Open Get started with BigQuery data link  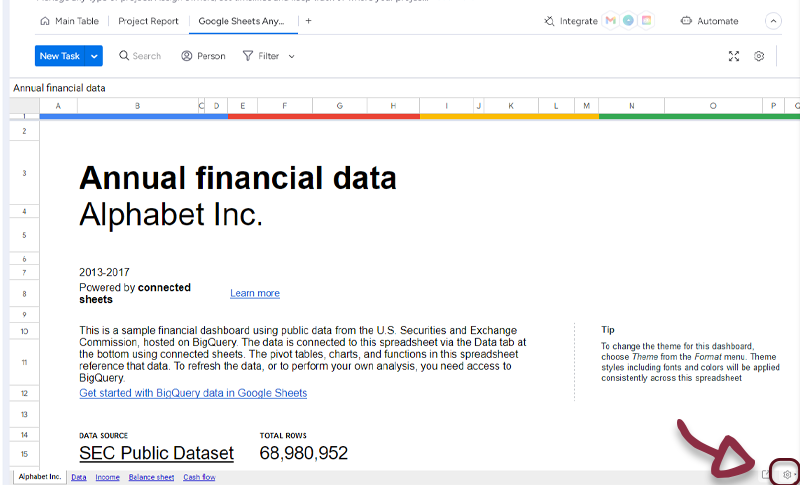point(193,393)
